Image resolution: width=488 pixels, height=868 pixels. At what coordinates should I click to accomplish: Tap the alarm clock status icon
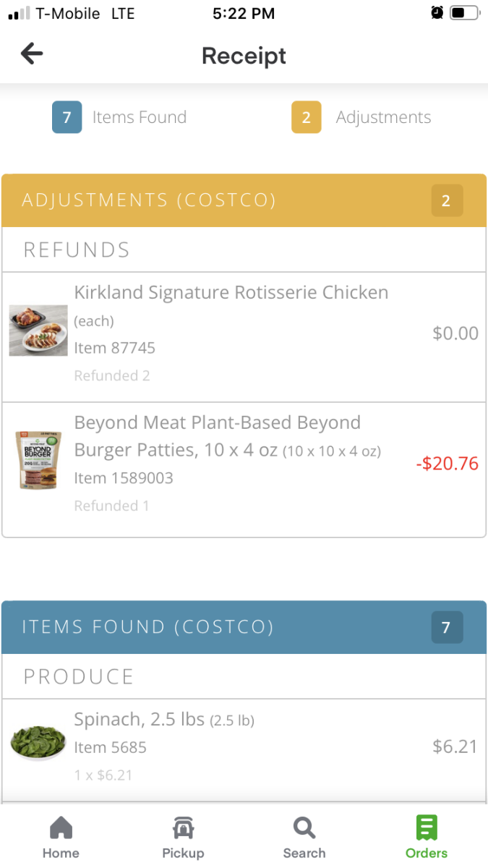(x=437, y=12)
